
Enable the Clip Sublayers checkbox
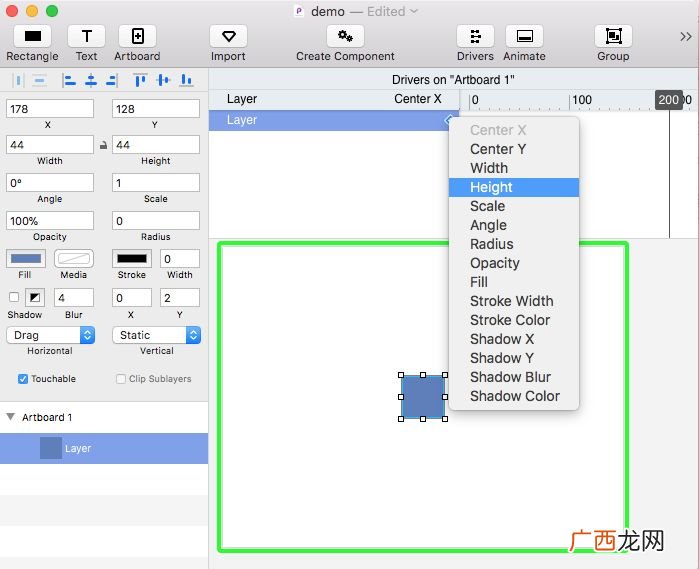coord(120,379)
